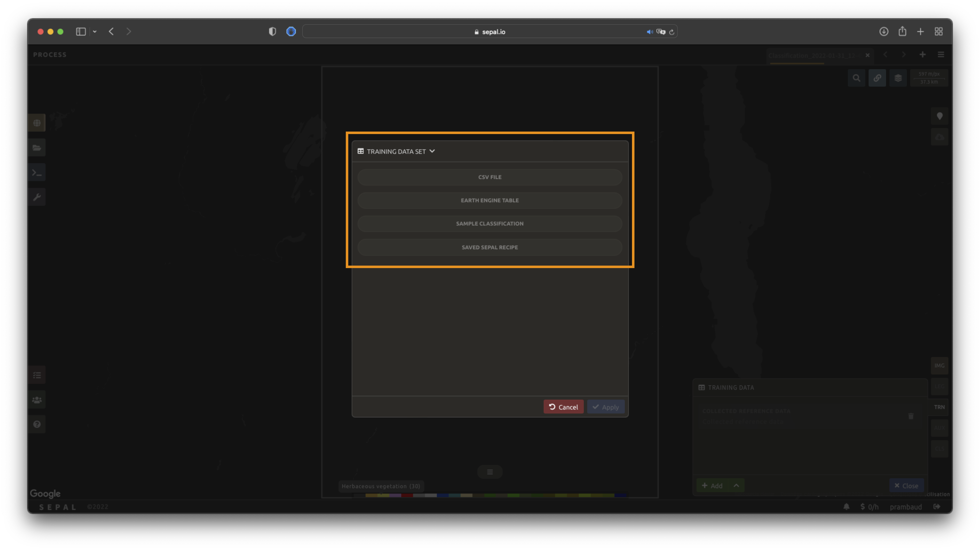Open the map layers icon
Screen dimensions: 980x550
coord(898,78)
